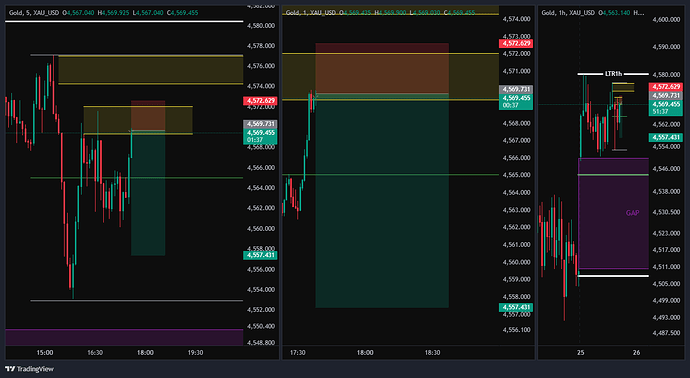Screen dimensions: 690x378
Task: Click the purple GAP label
Action: (x=632, y=213)
